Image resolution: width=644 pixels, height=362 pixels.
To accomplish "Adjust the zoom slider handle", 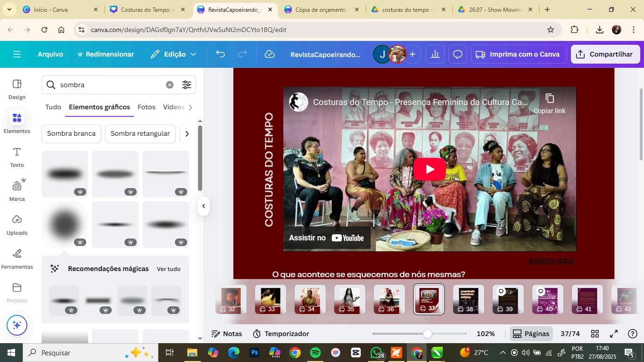I will pos(427,334).
